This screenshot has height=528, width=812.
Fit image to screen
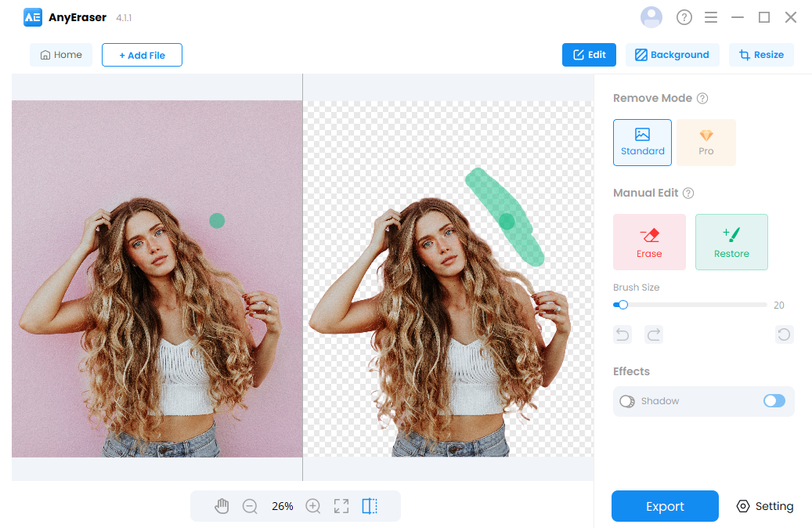[341, 506]
